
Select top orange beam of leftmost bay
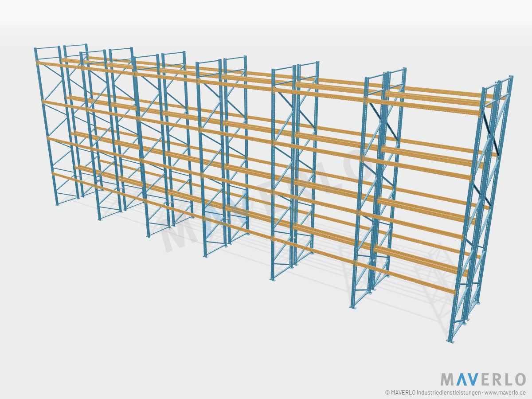coord(59,66)
